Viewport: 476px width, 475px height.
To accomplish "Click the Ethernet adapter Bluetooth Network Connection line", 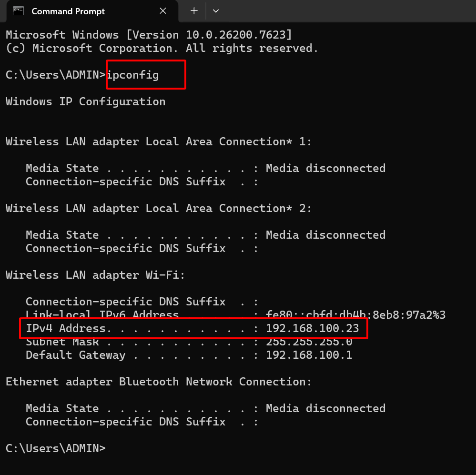I will tap(159, 382).
